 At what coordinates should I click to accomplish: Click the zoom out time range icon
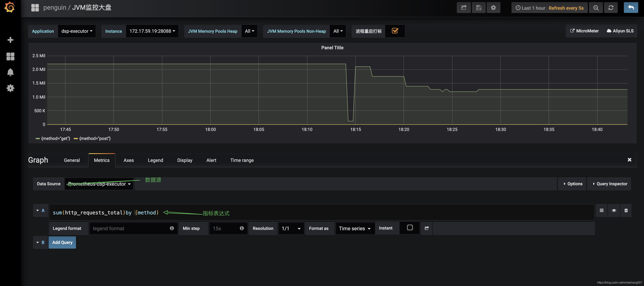tap(596, 8)
